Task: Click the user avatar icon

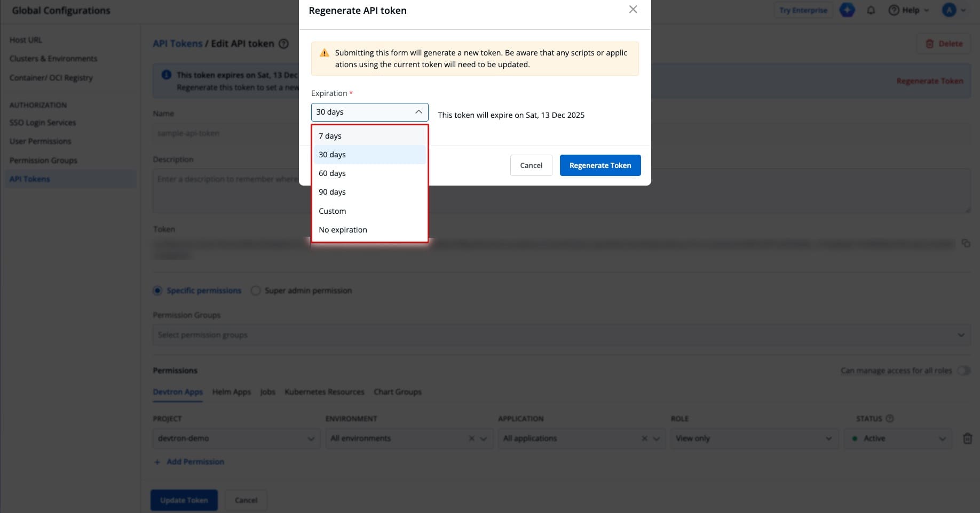Action: (949, 10)
